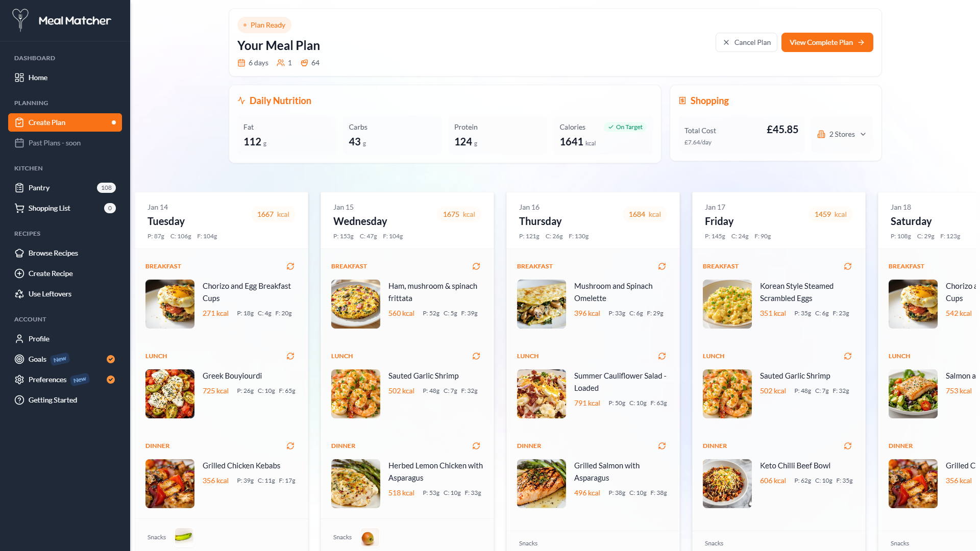Expand the 2 Stores dropdown
980x551 pixels.
pyautogui.click(x=842, y=134)
